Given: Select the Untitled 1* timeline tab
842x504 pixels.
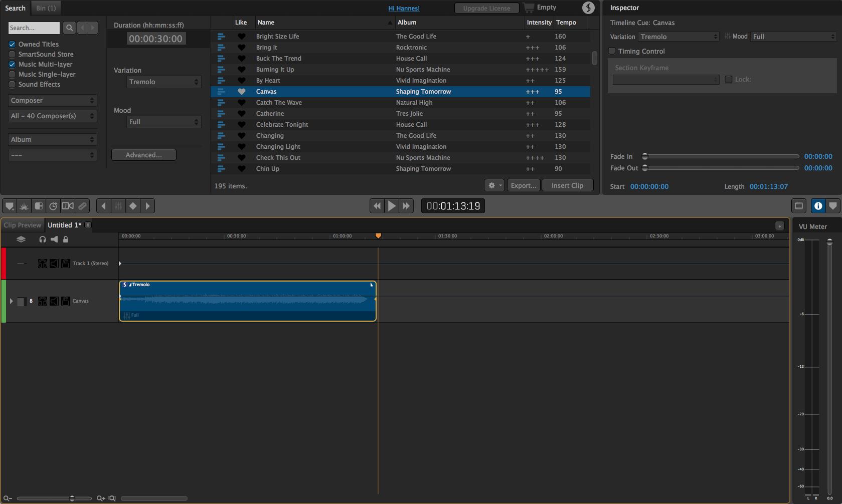Looking at the screenshot, I should click(64, 225).
